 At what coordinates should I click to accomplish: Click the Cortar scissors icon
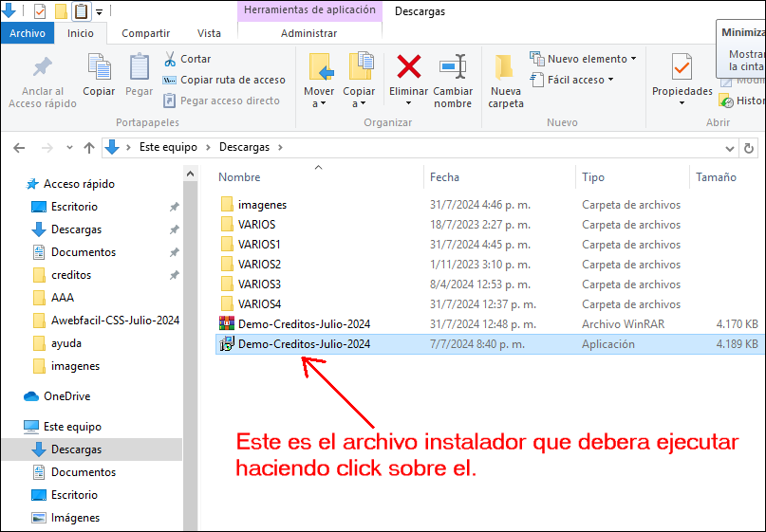171,59
